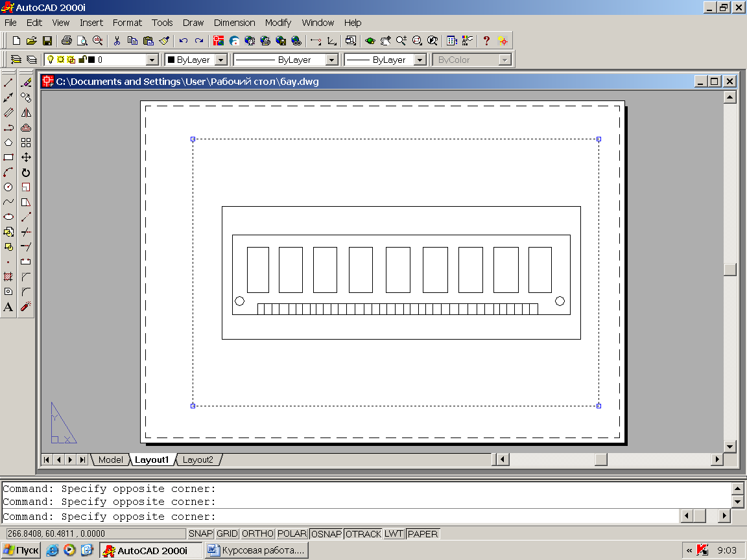The width and height of the screenshot is (747, 560).
Task: Select the Arc draw tool
Action: 8,172
